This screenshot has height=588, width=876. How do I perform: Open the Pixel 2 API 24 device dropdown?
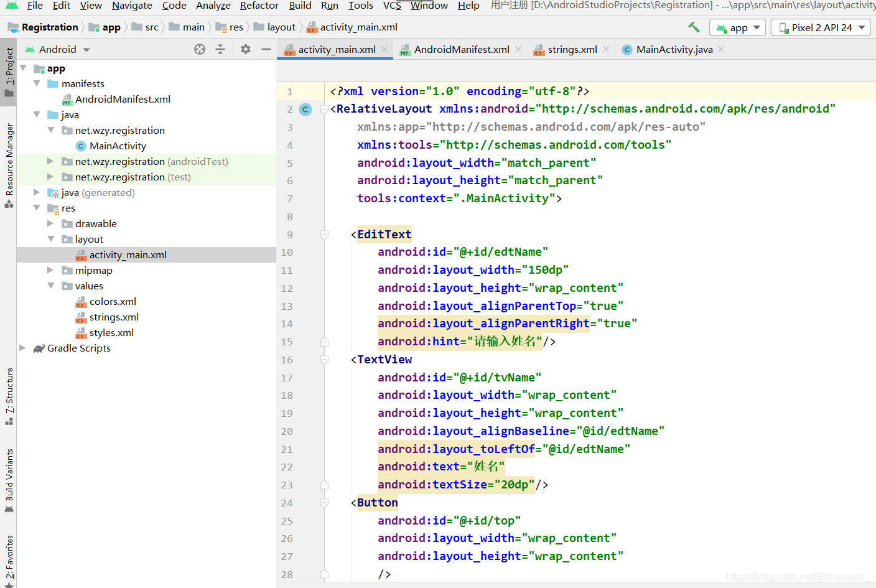[x=821, y=27]
